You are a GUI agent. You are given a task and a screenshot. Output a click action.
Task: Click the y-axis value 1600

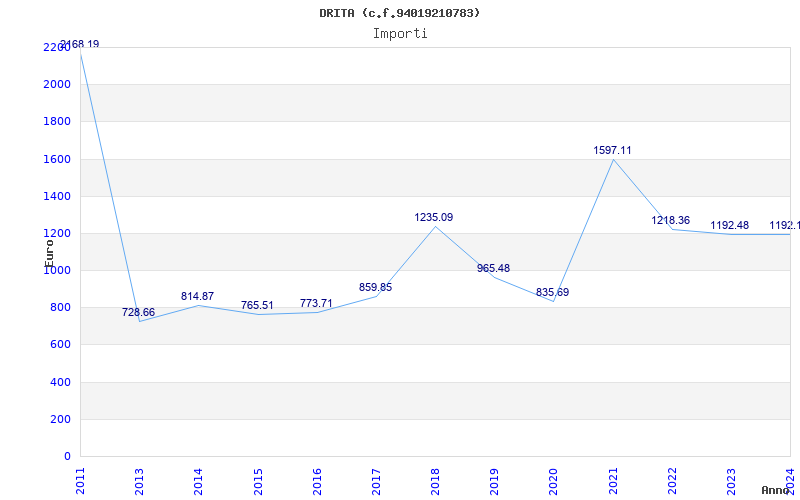tap(57, 159)
